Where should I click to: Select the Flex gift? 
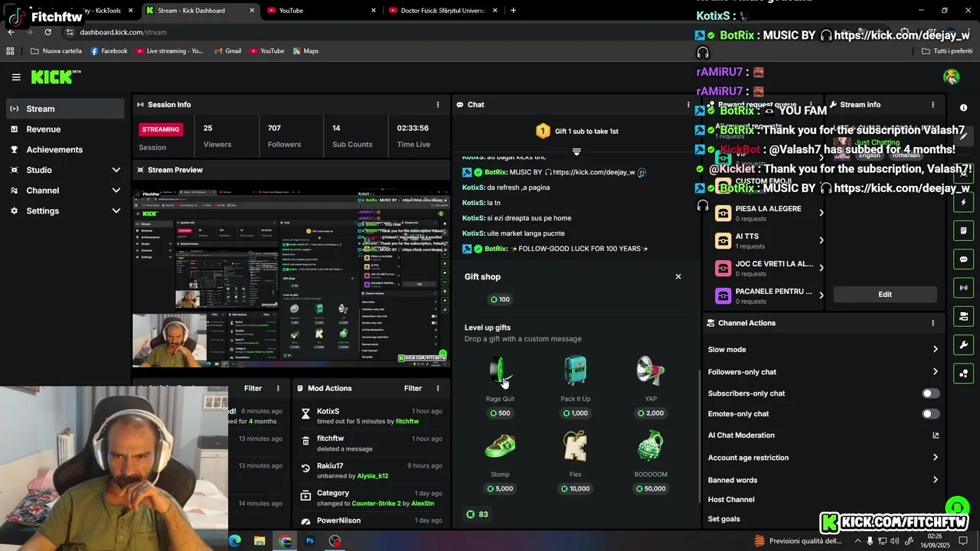pos(575,462)
